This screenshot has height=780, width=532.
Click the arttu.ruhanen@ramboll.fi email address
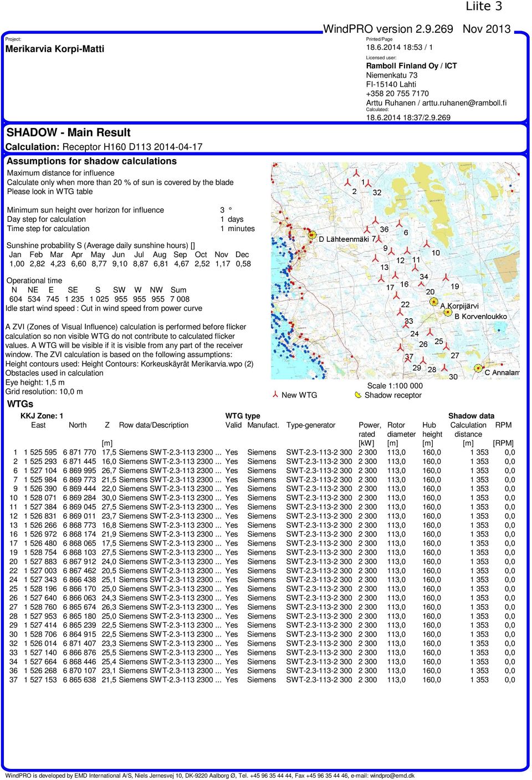[x=464, y=103]
